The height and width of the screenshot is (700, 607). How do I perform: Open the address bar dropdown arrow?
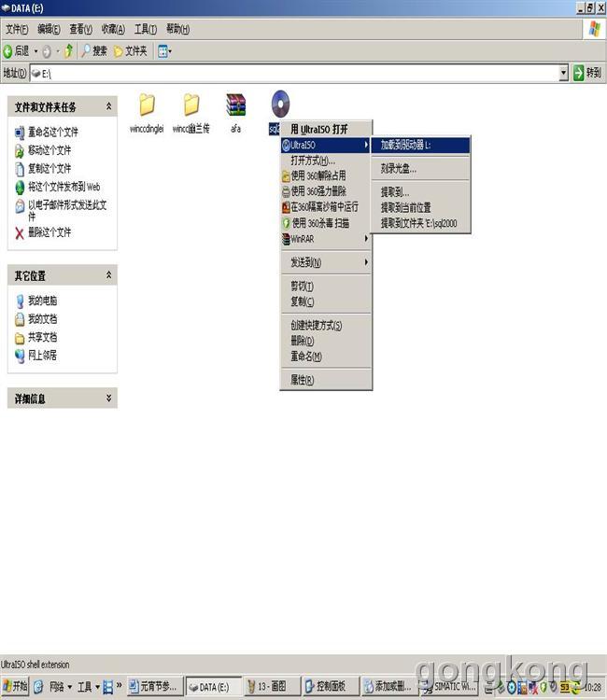pyautogui.click(x=563, y=73)
